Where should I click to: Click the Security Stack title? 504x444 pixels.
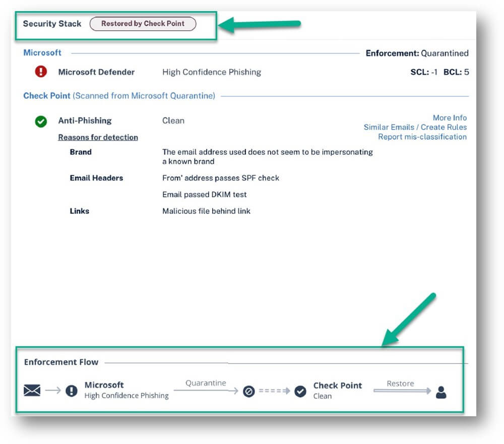[x=52, y=24]
